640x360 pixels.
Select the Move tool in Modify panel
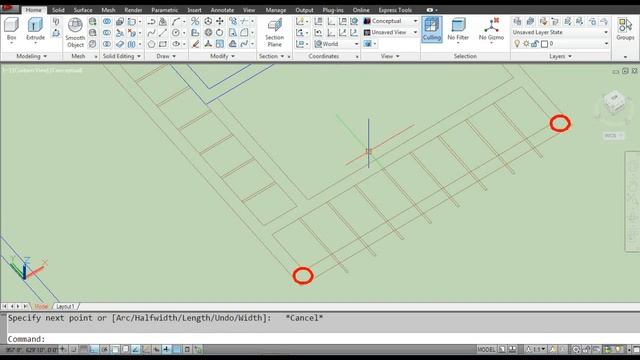tap(220, 21)
